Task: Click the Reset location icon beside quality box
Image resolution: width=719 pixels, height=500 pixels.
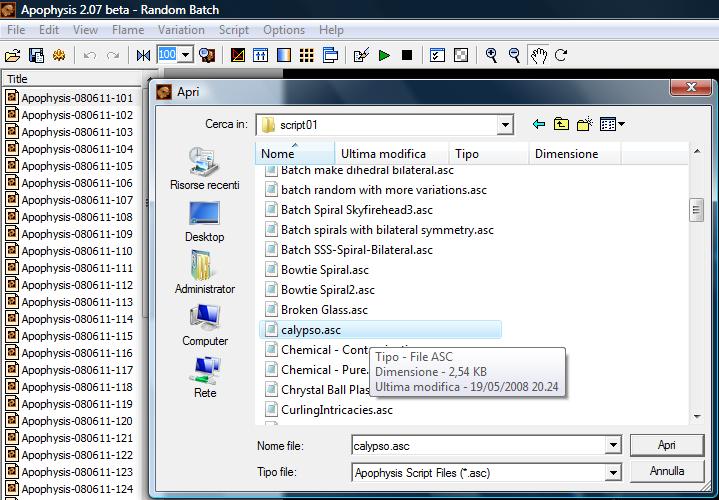Action: point(144,56)
